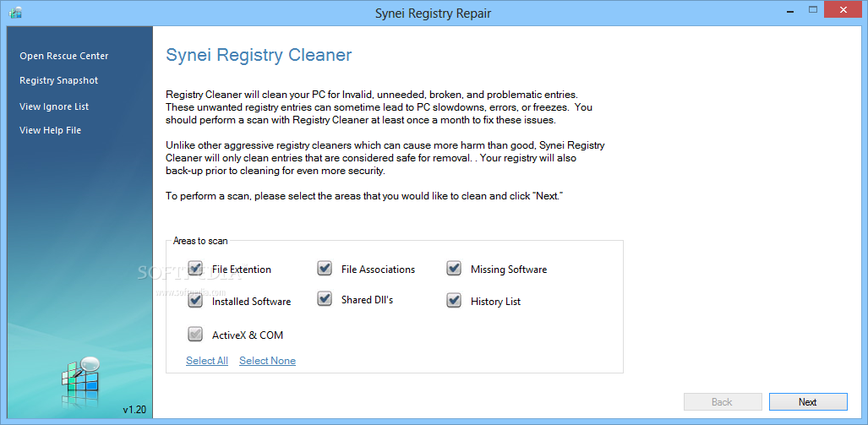This screenshot has height=425, width=868.
Task: Open Rescue Center from sidebar
Action: tap(64, 56)
